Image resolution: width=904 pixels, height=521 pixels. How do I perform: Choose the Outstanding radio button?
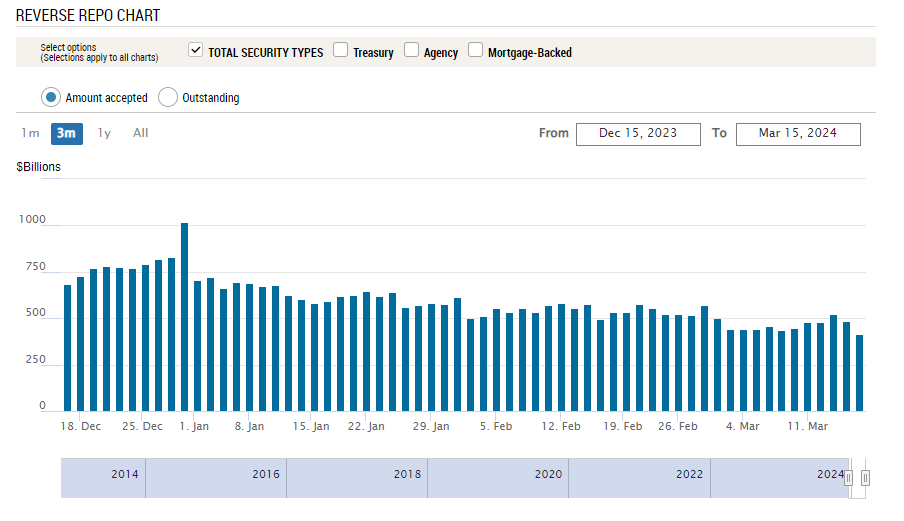[x=168, y=97]
